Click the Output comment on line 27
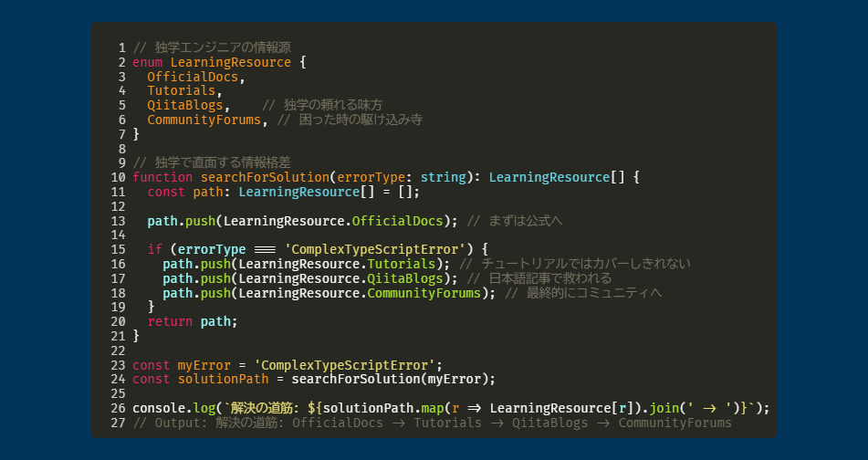868x460 pixels. (432, 423)
